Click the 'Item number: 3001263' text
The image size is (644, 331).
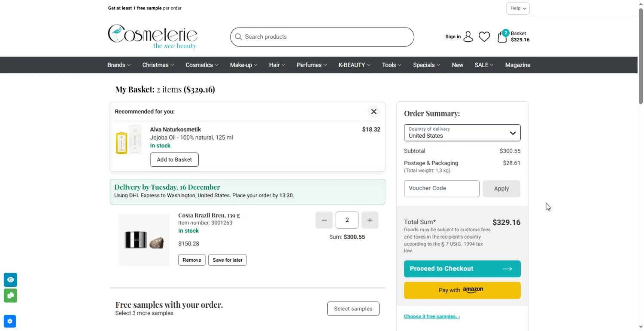[205, 223]
